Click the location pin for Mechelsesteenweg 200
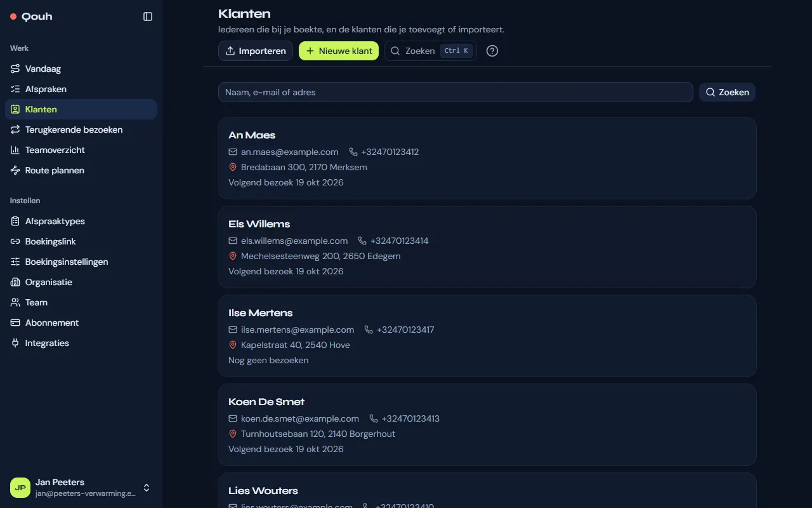The image size is (812, 508). point(233,256)
